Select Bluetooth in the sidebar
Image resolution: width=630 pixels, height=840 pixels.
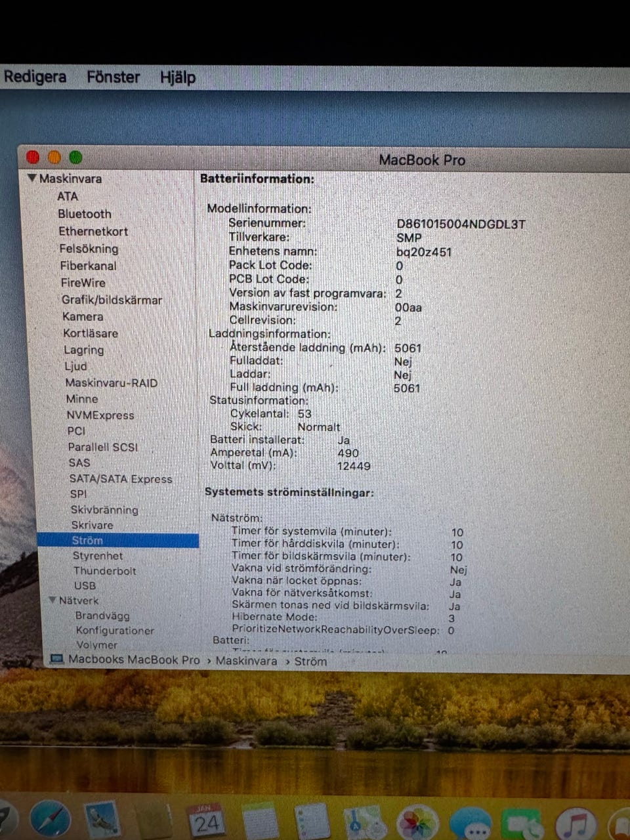pyautogui.click(x=85, y=214)
